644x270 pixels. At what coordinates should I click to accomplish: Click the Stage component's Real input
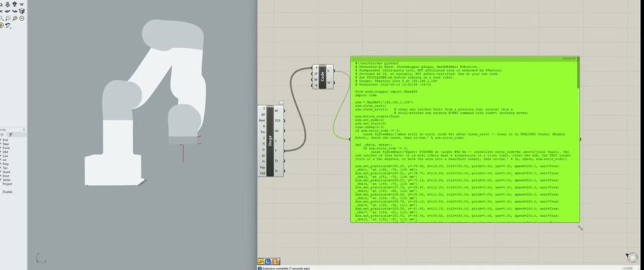point(262,120)
